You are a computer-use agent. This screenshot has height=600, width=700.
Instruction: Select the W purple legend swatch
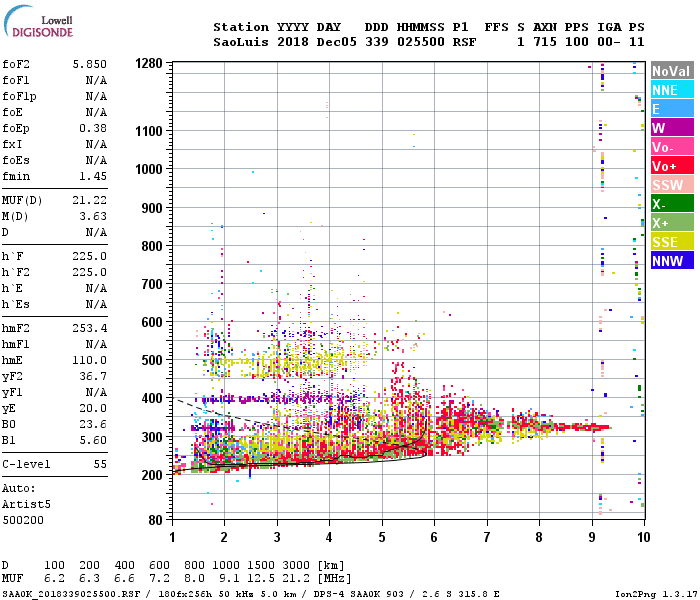[672, 128]
